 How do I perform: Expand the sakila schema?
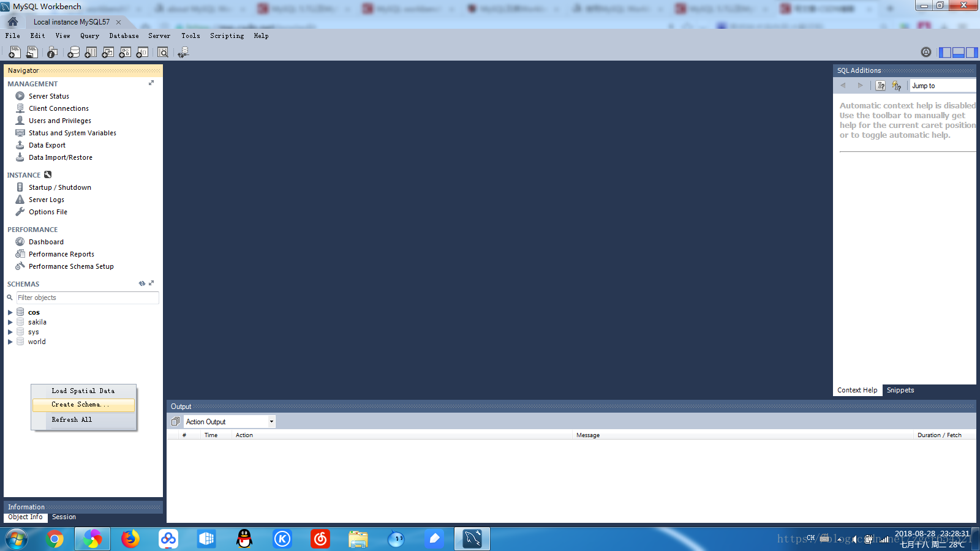(x=10, y=322)
